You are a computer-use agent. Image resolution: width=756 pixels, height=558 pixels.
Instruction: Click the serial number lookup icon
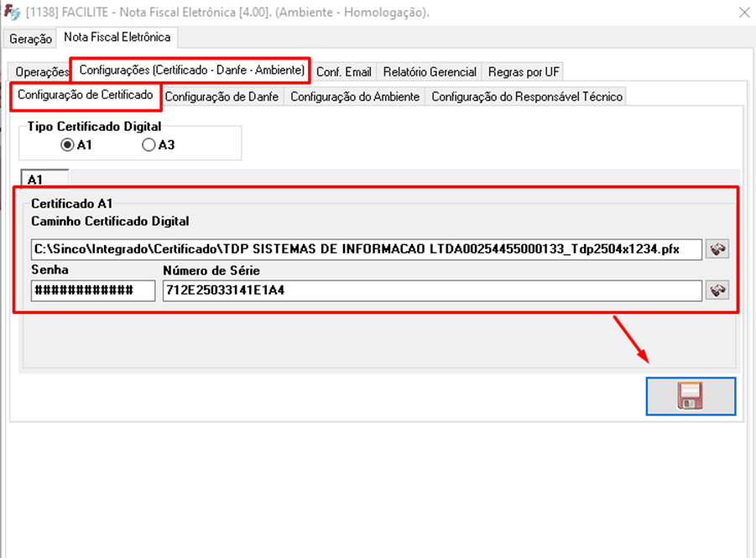[717, 290]
